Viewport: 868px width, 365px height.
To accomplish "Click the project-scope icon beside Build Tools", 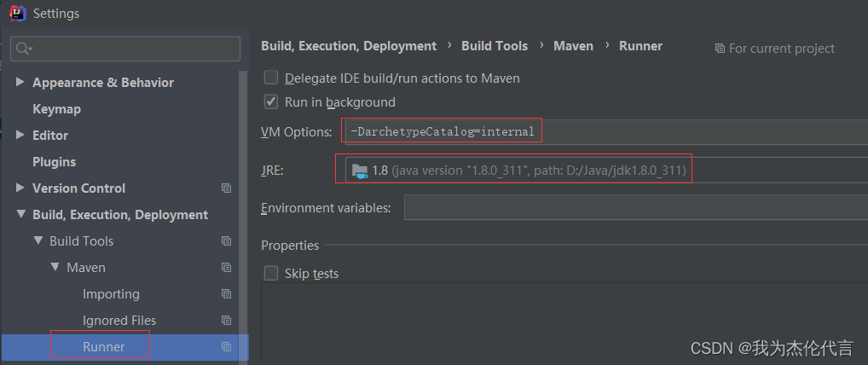I will pyautogui.click(x=226, y=241).
